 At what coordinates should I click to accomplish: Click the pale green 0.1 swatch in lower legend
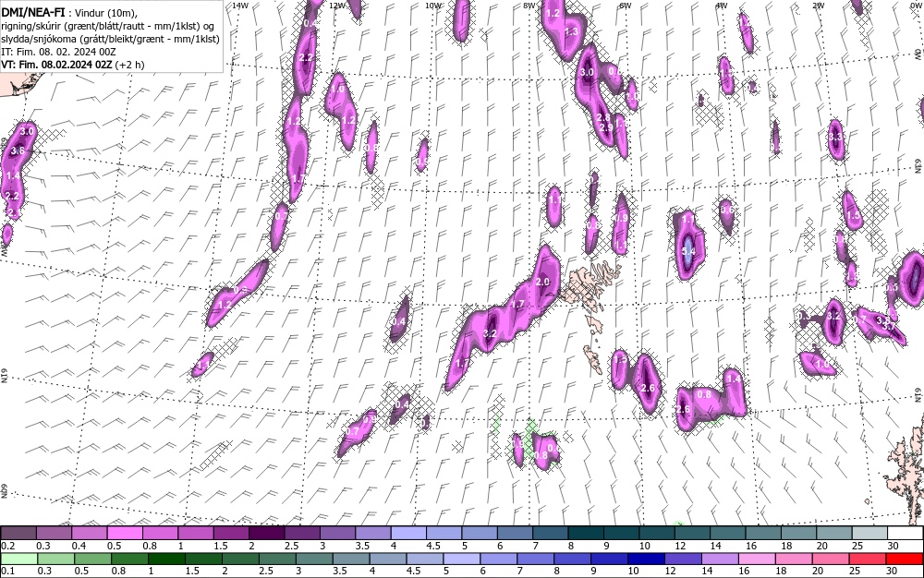[18, 559]
